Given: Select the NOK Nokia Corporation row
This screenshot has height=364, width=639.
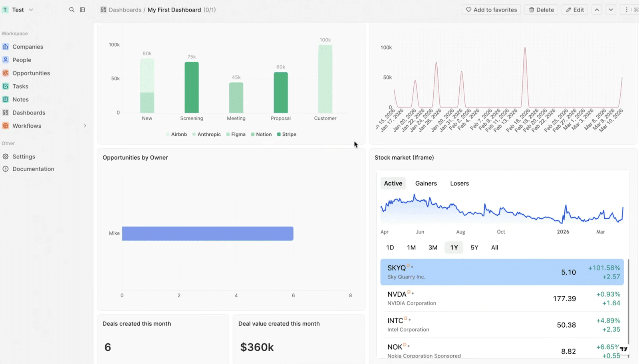Looking at the screenshot, I should click(x=502, y=349).
